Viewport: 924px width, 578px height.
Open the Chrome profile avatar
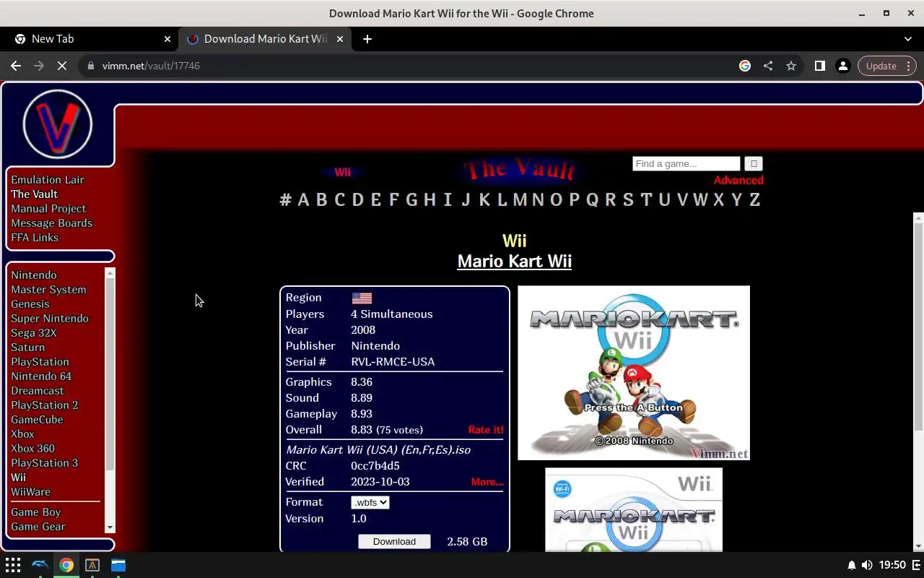coord(842,66)
